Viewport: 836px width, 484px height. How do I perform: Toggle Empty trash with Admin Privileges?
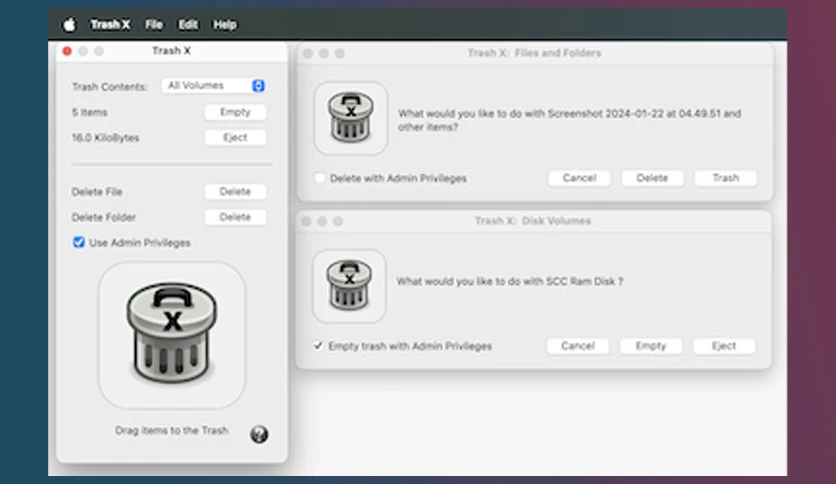coord(318,346)
